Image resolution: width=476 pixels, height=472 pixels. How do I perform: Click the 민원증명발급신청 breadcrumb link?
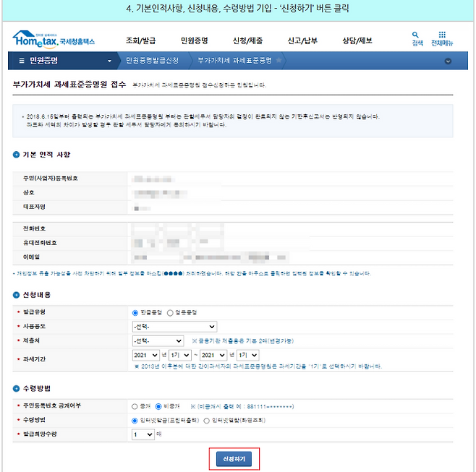coord(151,61)
